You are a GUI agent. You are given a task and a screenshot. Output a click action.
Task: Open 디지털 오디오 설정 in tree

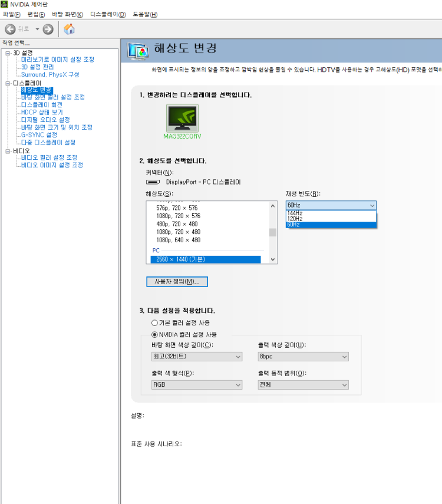(x=45, y=120)
